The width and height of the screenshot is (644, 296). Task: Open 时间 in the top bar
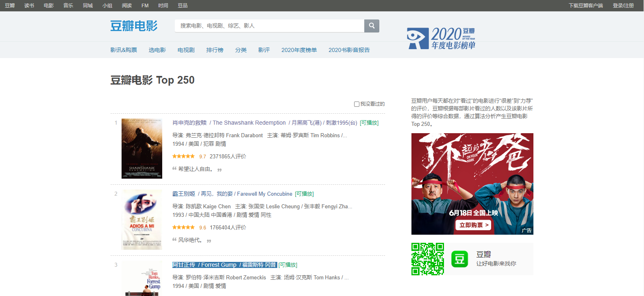(x=163, y=6)
